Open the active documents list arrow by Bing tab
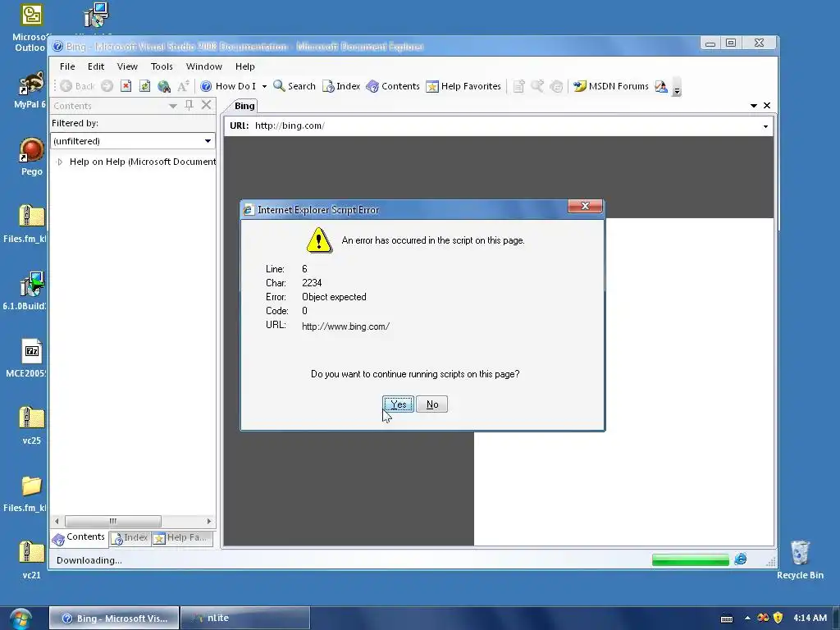Screen dimensions: 840x630 tap(754, 106)
